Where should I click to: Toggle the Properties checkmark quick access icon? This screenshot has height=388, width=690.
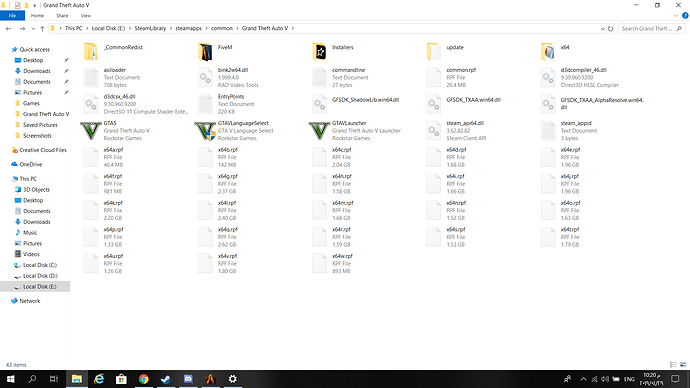pos(17,5)
